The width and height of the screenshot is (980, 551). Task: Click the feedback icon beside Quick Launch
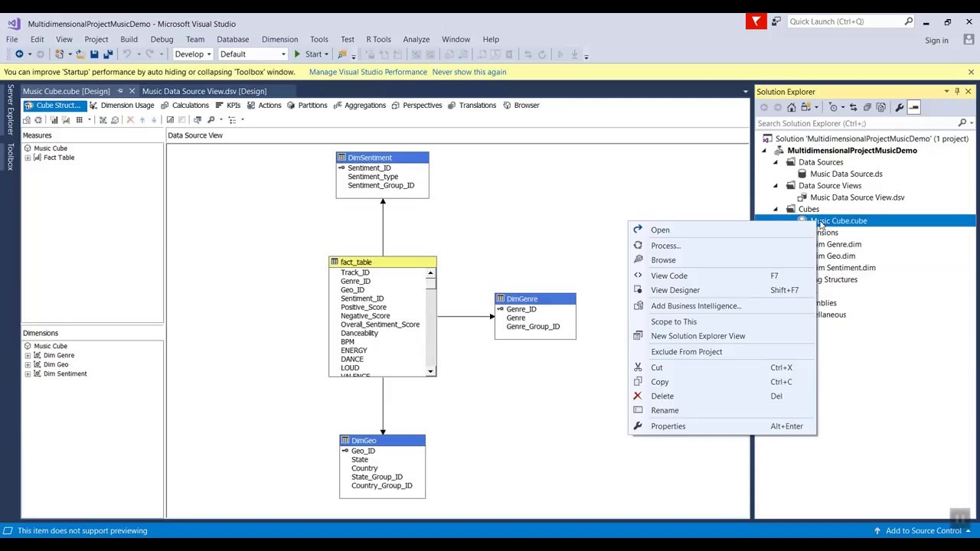click(776, 21)
